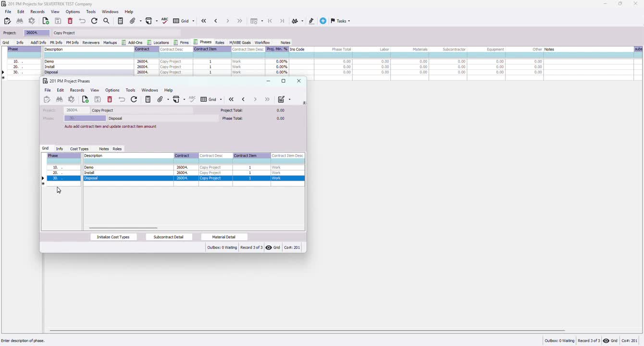This screenshot has width=644, height=346.
Task: Click Subcontract Detail button
Action: (x=169, y=237)
